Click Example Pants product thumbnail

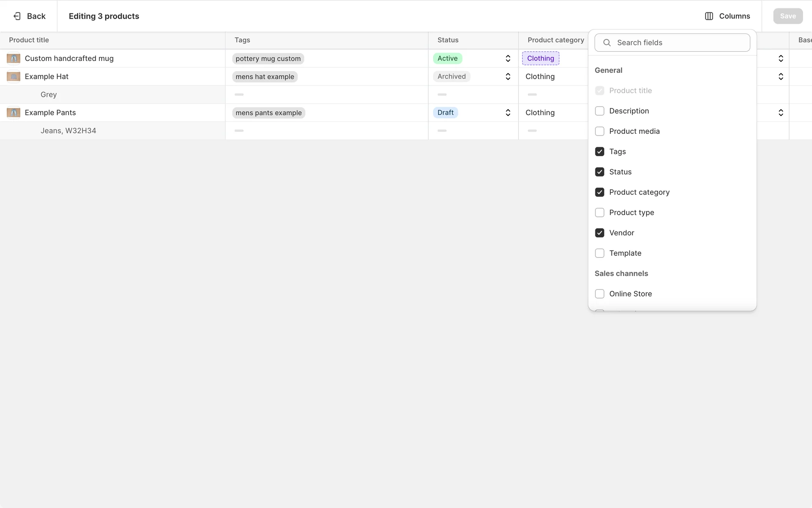[14, 113]
